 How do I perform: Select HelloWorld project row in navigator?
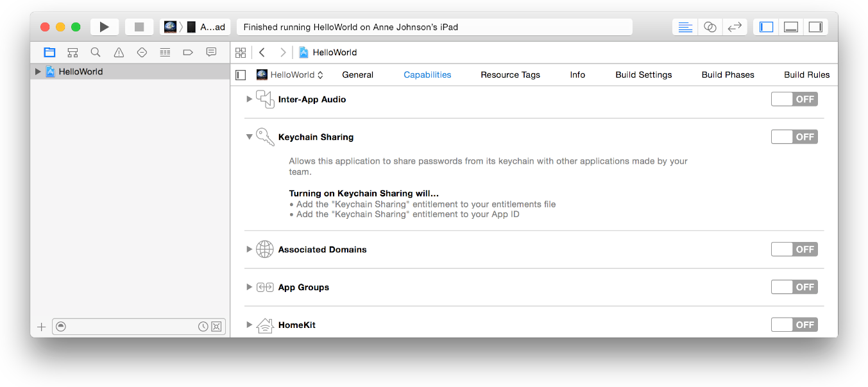click(x=130, y=72)
